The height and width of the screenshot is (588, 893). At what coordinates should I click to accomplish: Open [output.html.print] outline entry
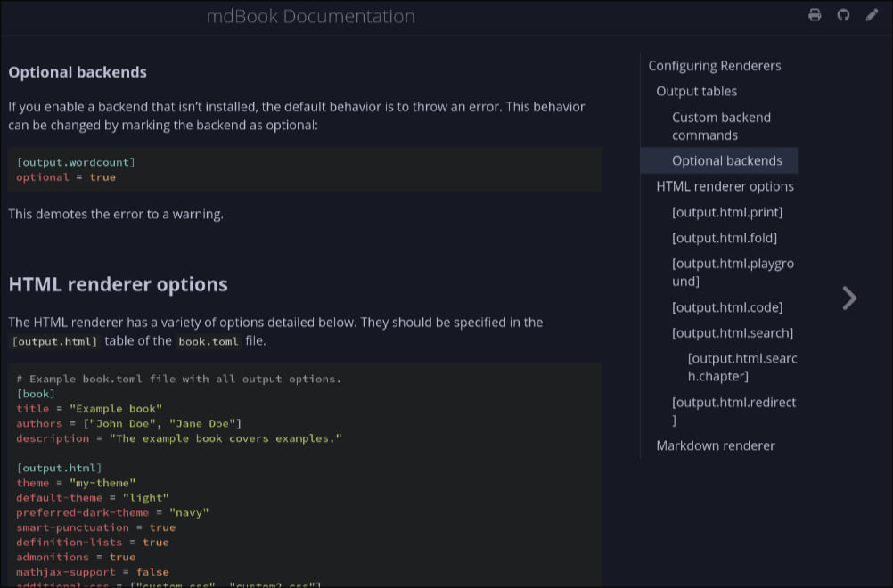(726, 212)
